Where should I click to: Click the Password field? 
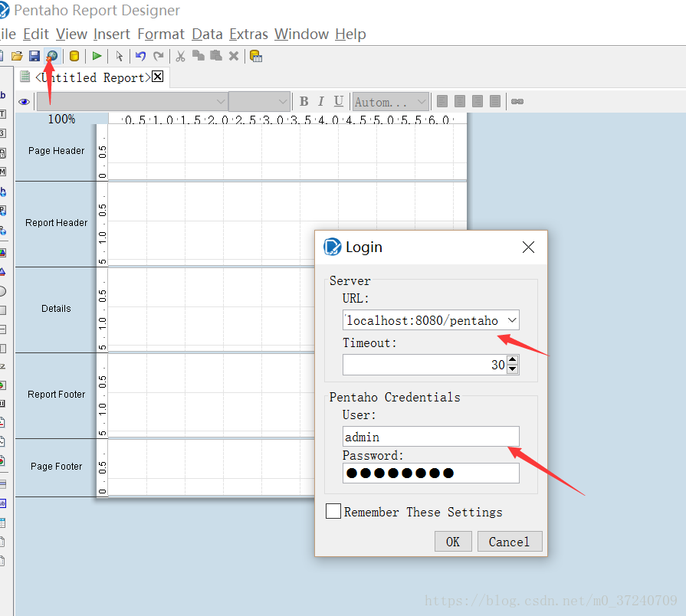click(x=431, y=473)
